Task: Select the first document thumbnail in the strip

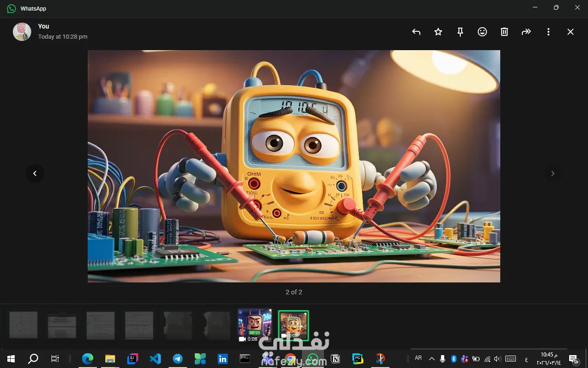Action: coord(23,326)
